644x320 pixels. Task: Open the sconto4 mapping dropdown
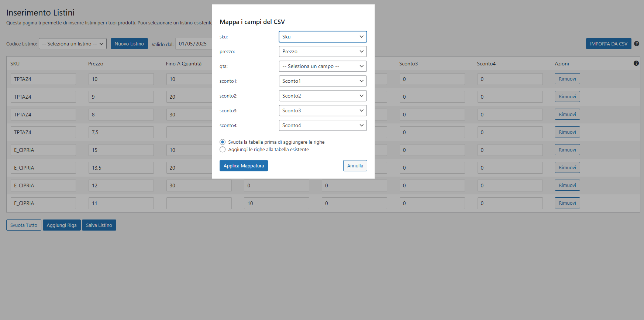(x=323, y=125)
